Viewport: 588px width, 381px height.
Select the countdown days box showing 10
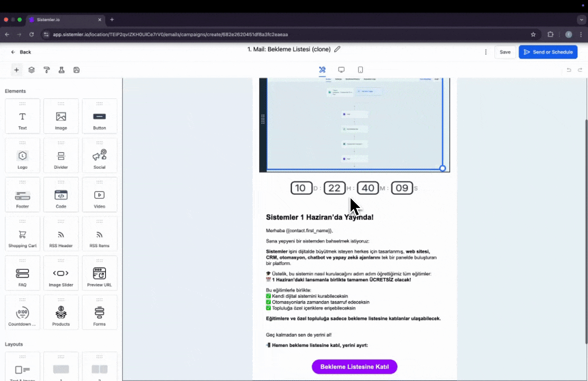point(301,188)
